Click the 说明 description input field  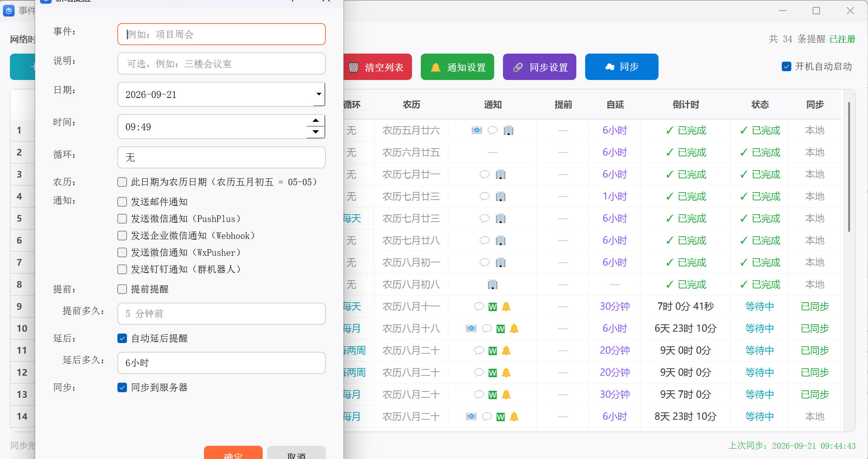coord(221,63)
